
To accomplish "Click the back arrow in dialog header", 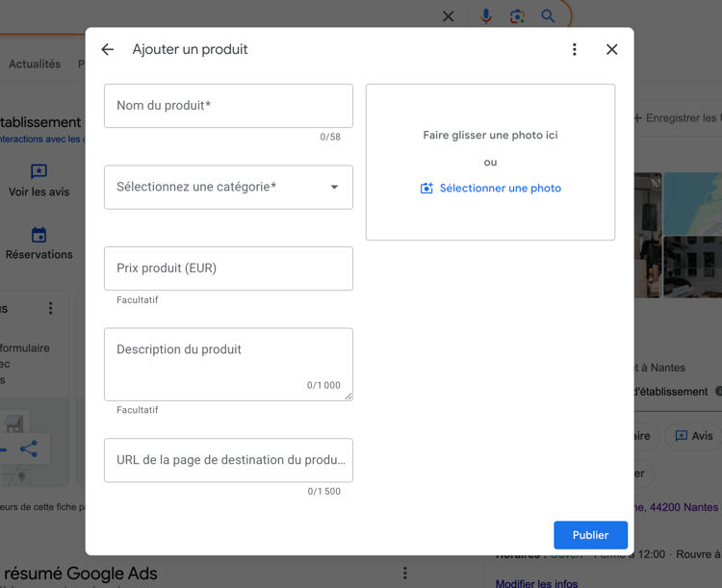I will pos(108,49).
